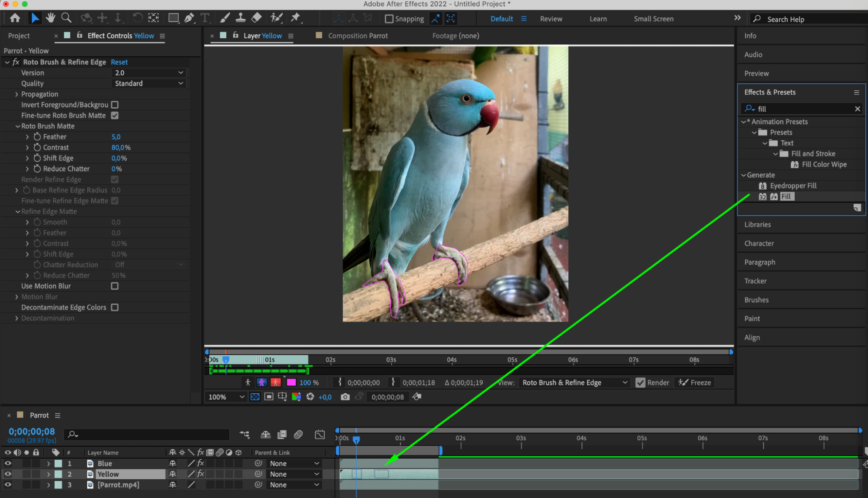868x498 pixels.
Task: Expand the Yellow layer properties
Action: [48, 474]
